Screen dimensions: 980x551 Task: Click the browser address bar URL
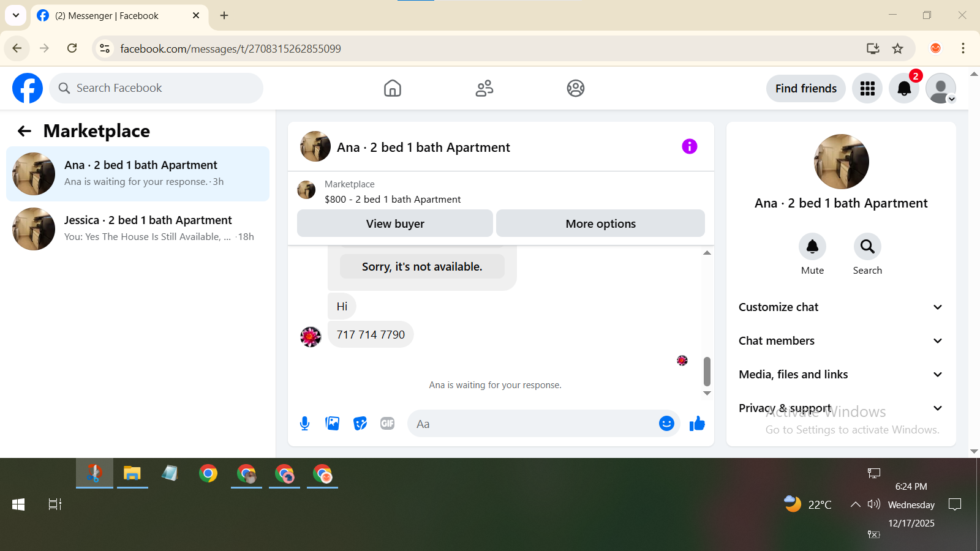click(x=230, y=48)
